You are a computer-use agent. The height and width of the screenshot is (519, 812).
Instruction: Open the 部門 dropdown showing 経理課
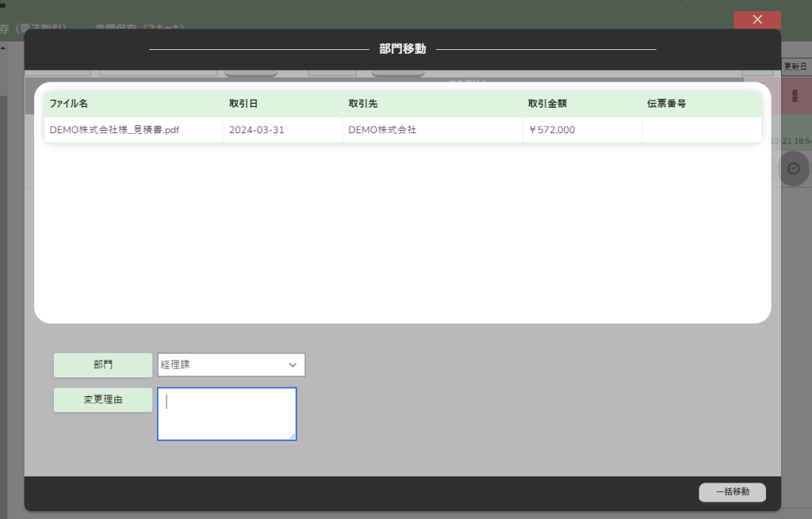click(x=231, y=364)
